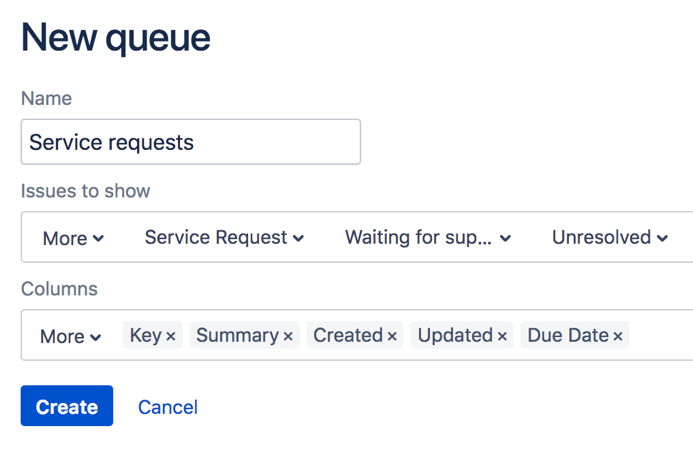Click the Created column tag label

pos(348,336)
